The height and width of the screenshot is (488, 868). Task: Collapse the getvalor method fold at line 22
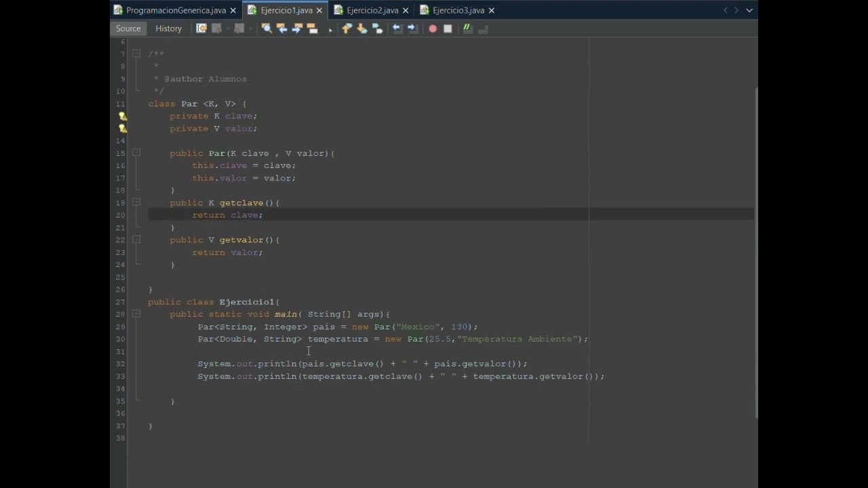pyautogui.click(x=136, y=240)
